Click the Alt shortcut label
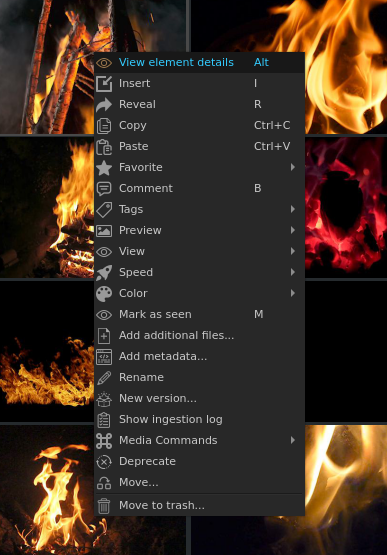The height and width of the screenshot is (555, 387). [261, 63]
